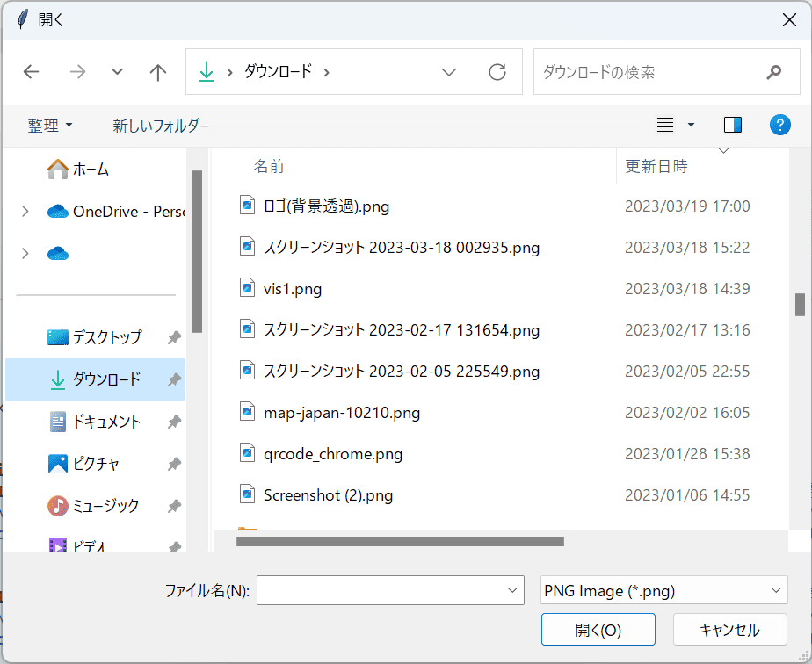
Task: Expand the OneDrive - Personal tree node
Action: tap(25, 211)
